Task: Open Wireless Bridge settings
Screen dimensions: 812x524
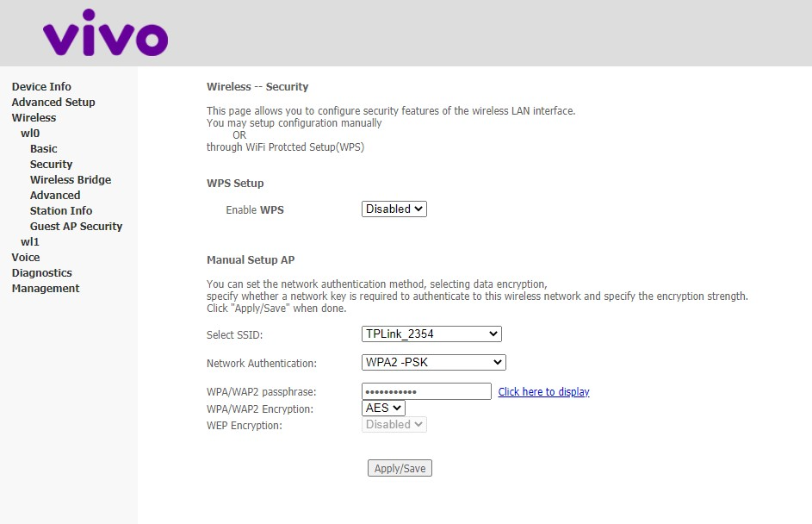Action: coord(71,180)
